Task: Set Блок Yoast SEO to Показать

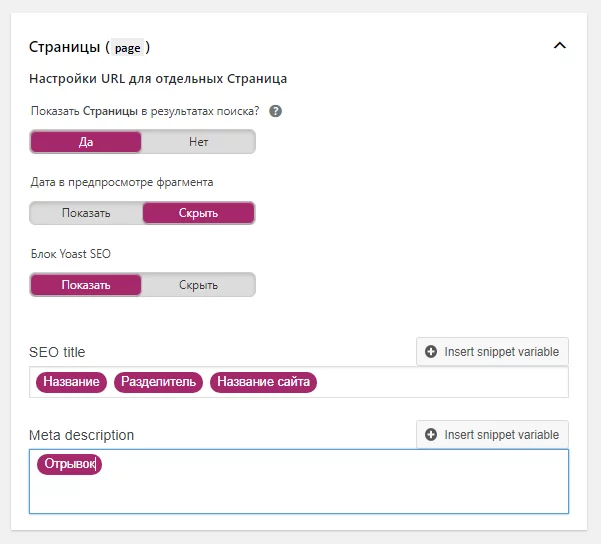Action: click(86, 285)
